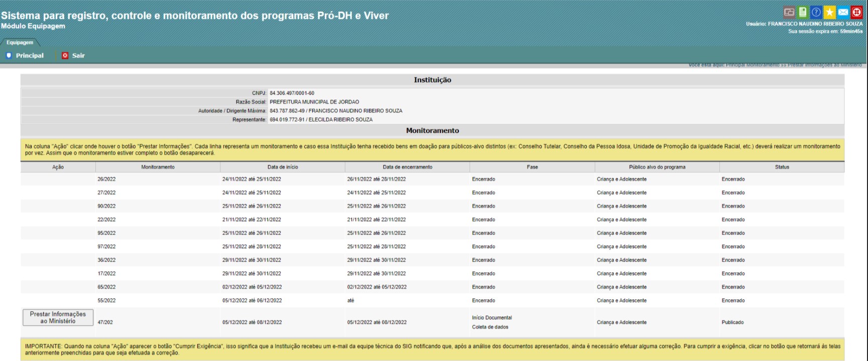Open the Principal menu item
The height and width of the screenshot is (361, 868).
pyautogui.click(x=30, y=56)
